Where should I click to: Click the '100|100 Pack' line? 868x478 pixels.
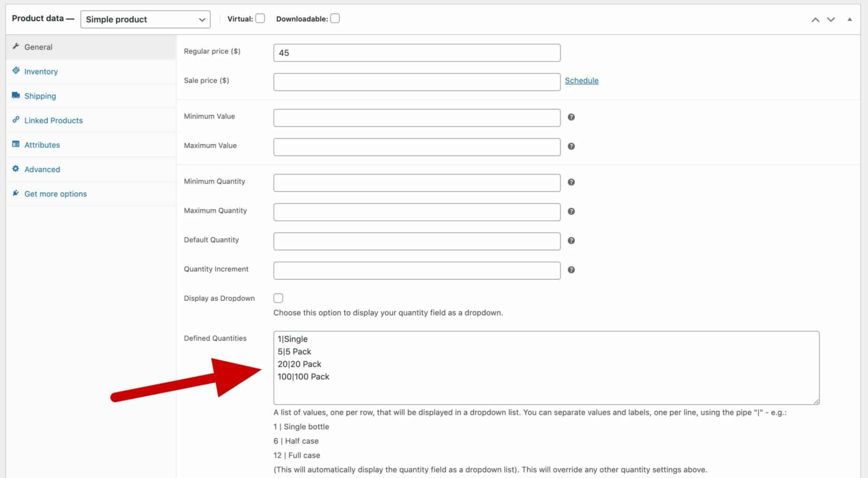303,377
